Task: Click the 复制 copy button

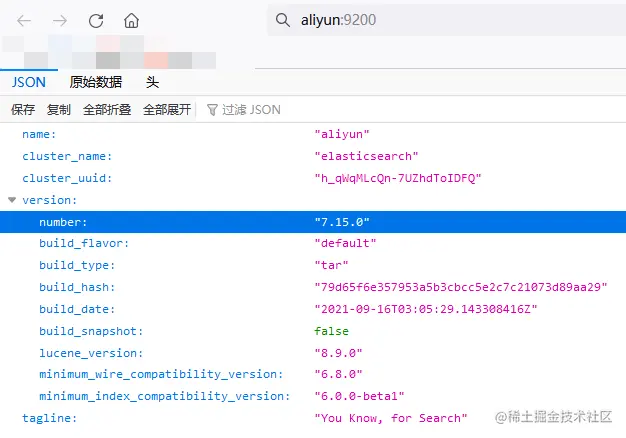Action: click(59, 109)
